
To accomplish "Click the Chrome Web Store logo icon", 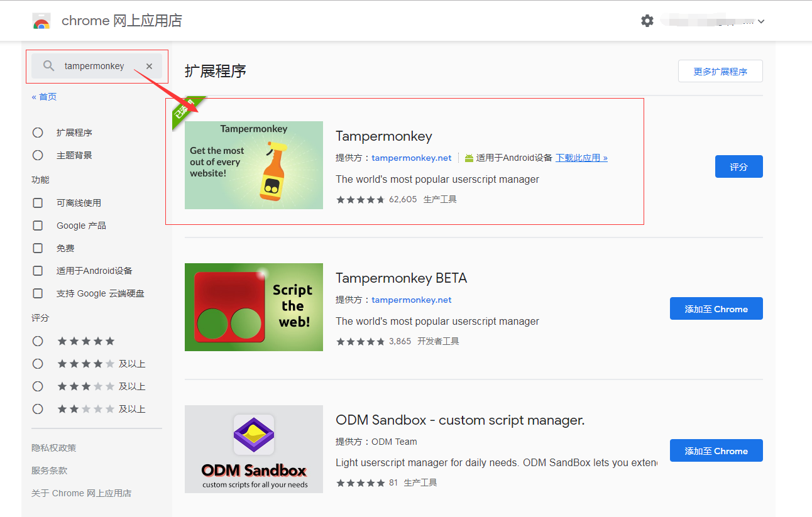I will (41, 20).
